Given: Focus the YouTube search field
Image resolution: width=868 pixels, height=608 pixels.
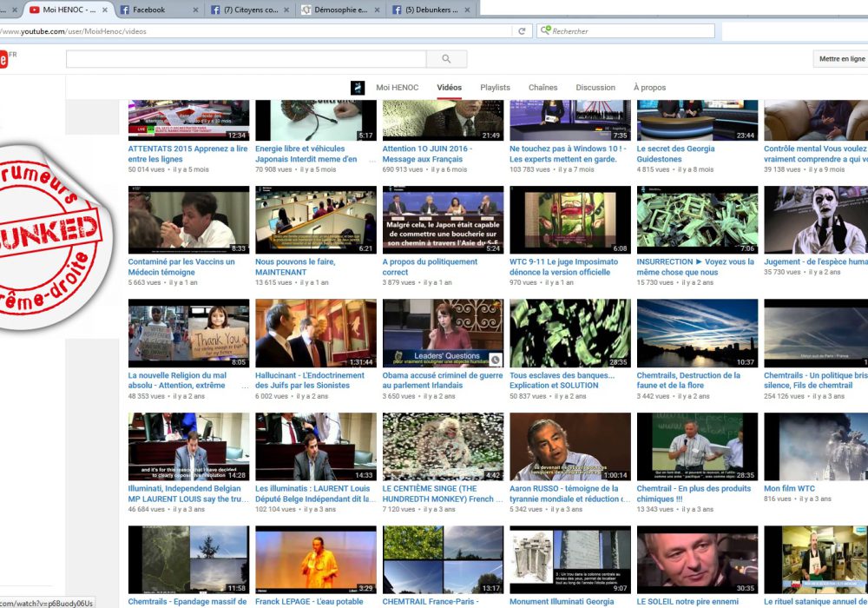Looking at the screenshot, I should [x=246, y=59].
